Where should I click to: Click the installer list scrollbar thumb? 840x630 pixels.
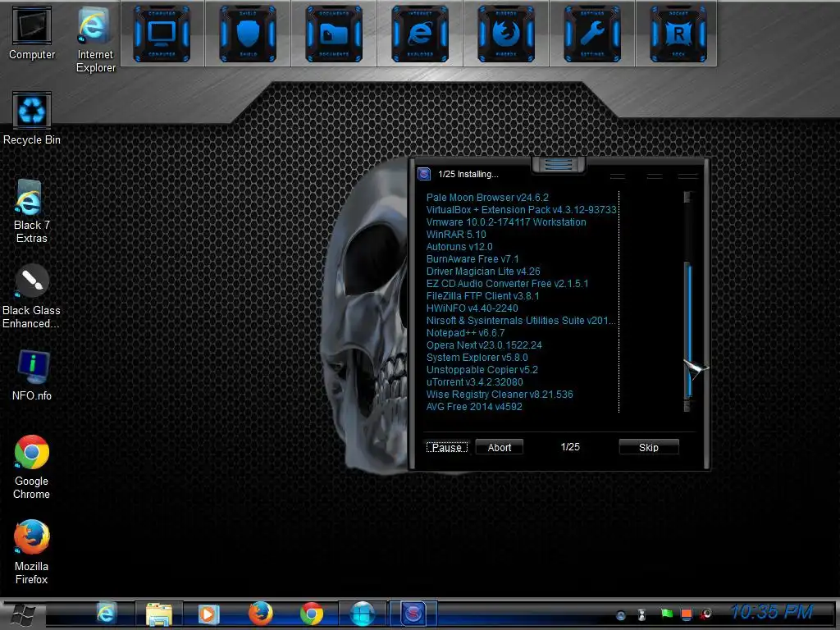(x=689, y=330)
